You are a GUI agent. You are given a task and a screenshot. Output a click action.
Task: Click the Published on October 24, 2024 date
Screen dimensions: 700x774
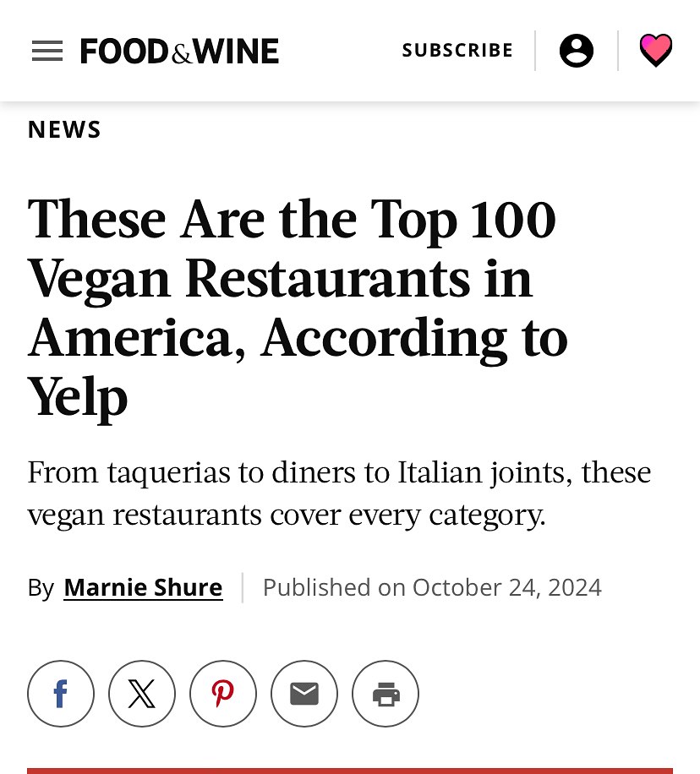tap(432, 587)
